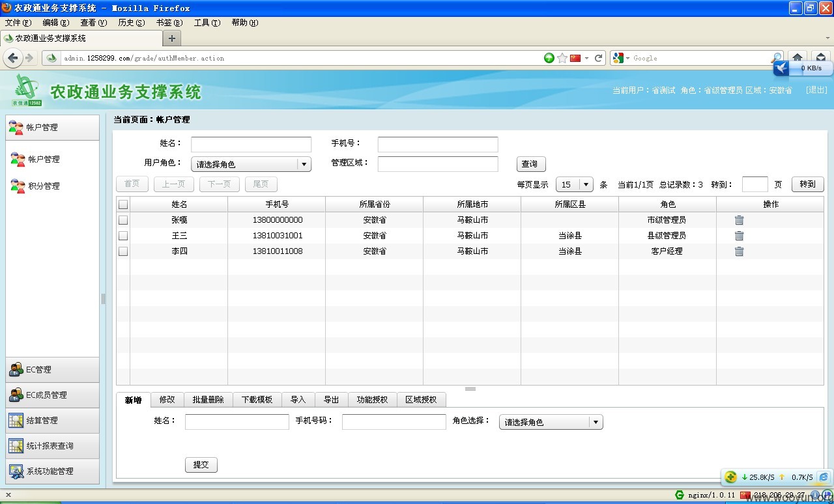Screen dimensions: 834x504
Task: Open 帐户管理 sidebar item icon
Action: coord(18,159)
